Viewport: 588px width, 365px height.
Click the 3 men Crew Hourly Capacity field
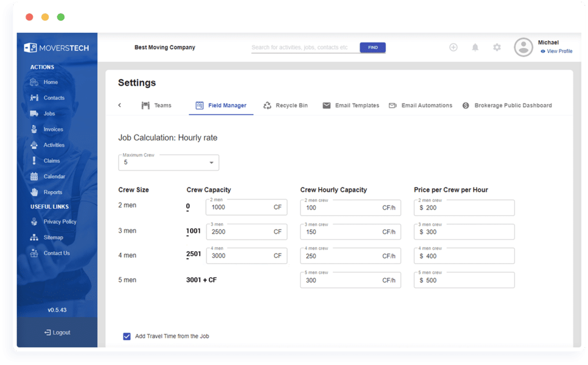pos(350,232)
